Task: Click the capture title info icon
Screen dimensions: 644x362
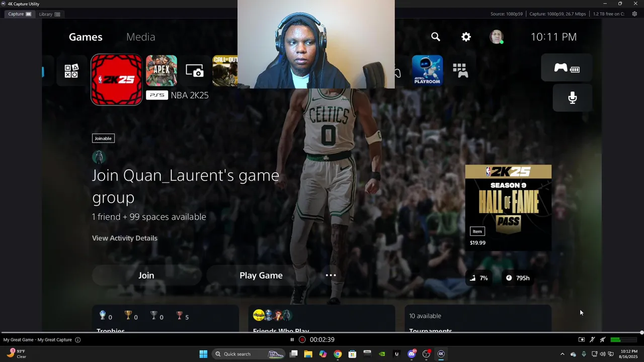Action: pyautogui.click(x=78, y=340)
